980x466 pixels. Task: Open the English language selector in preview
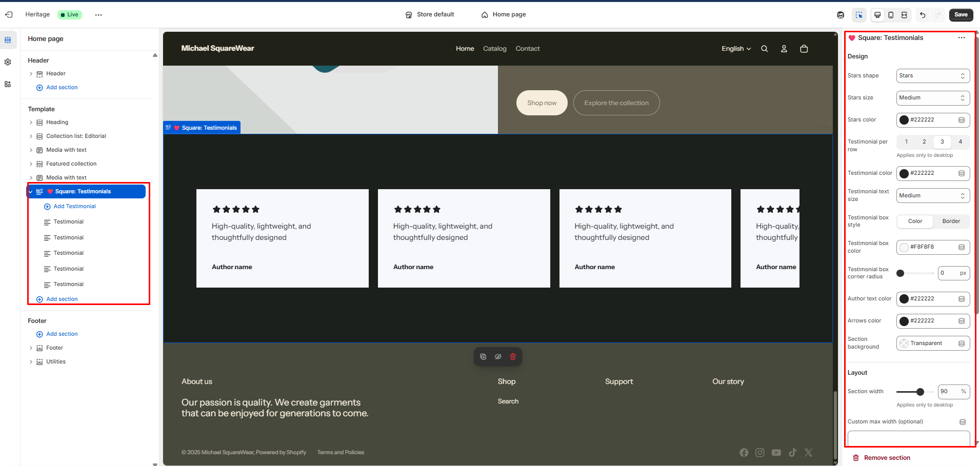pyautogui.click(x=736, y=49)
